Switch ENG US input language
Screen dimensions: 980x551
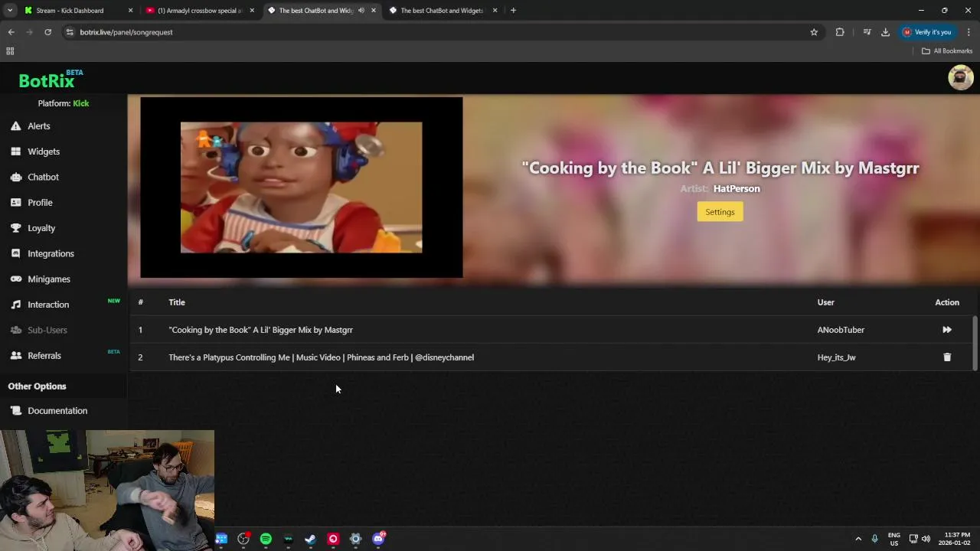pyautogui.click(x=894, y=539)
